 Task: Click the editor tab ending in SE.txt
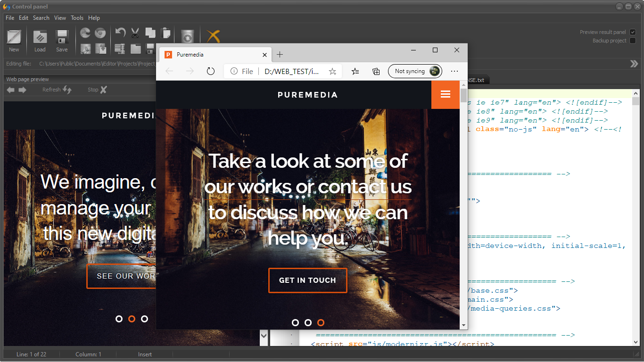478,80
